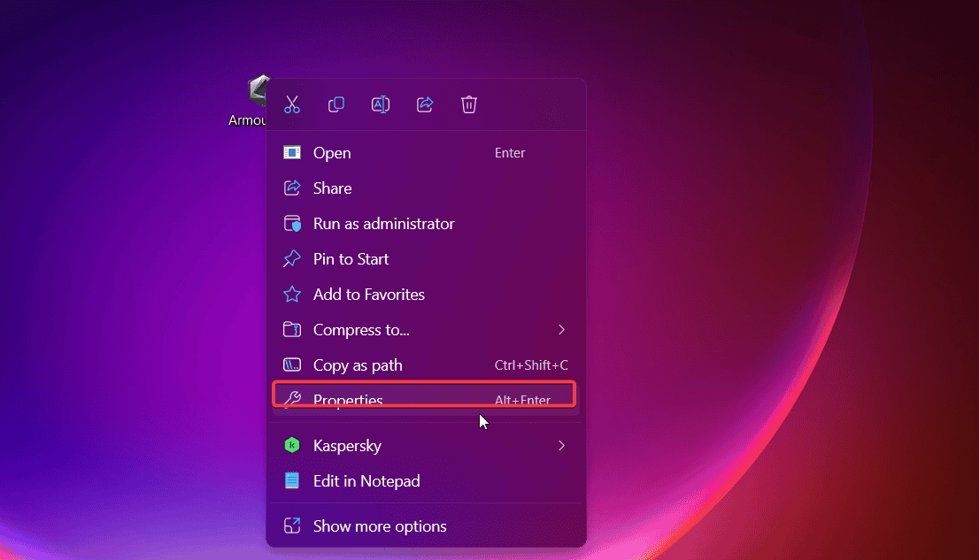This screenshot has height=560, width=979.
Task: Click the green Kaspersky hexagon icon
Action: 291,445
